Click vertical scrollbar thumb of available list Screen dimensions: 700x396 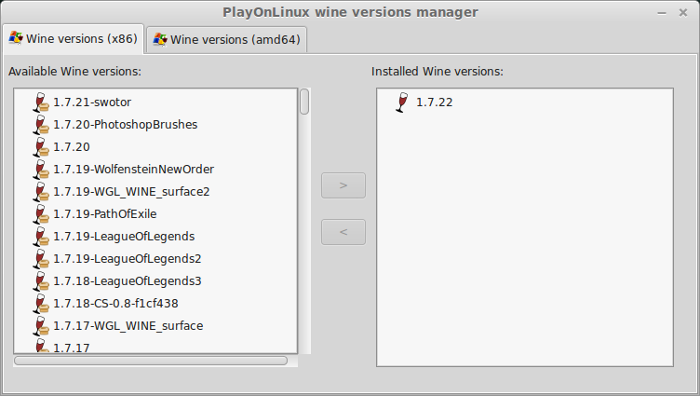coord(304,102)
